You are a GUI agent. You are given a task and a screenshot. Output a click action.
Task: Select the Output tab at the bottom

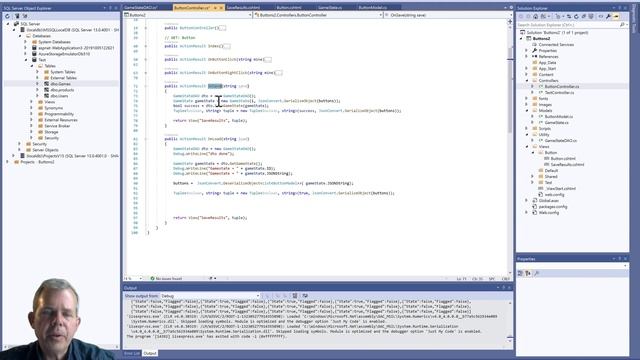coord(150,353)
